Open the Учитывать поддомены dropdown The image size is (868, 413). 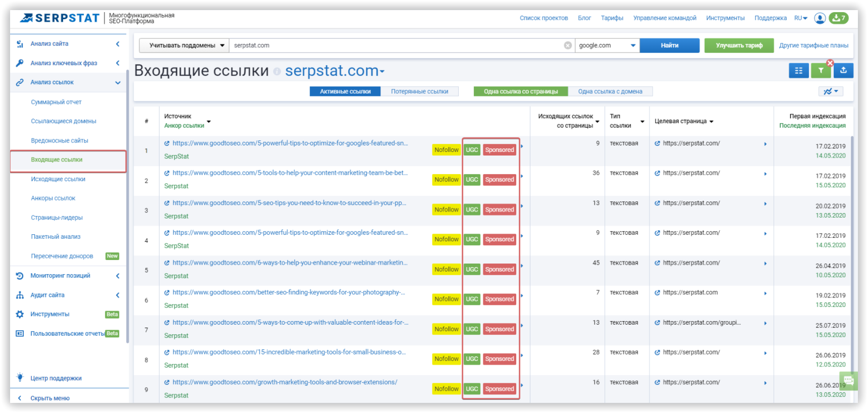coord(184,45)
